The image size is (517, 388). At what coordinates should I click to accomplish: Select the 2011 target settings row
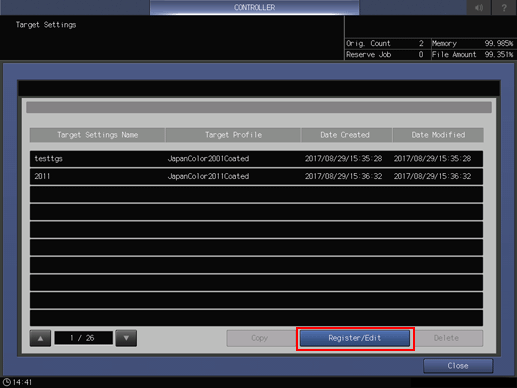(256, 176)
